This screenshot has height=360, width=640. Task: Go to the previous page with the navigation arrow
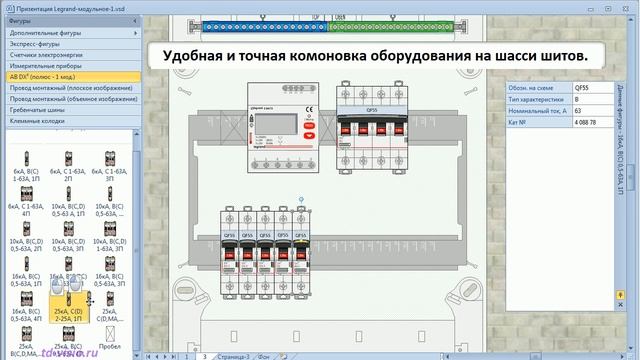157,356
